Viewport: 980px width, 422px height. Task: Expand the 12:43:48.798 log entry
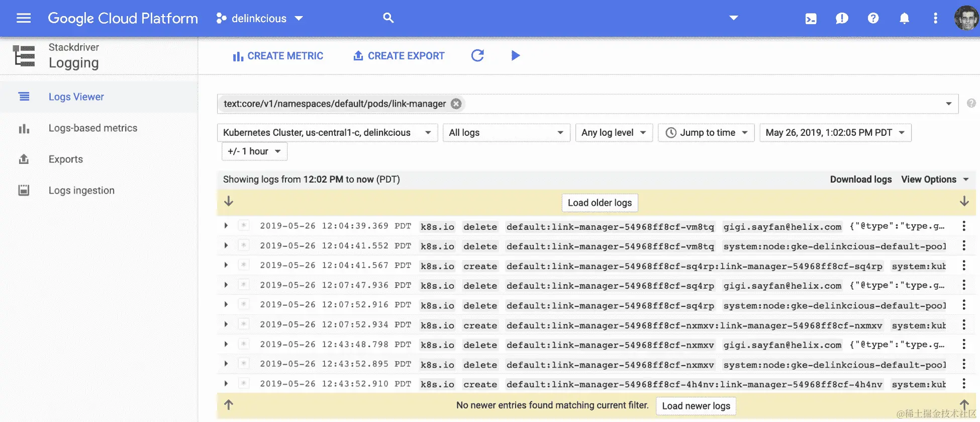(x=226, y=344)
